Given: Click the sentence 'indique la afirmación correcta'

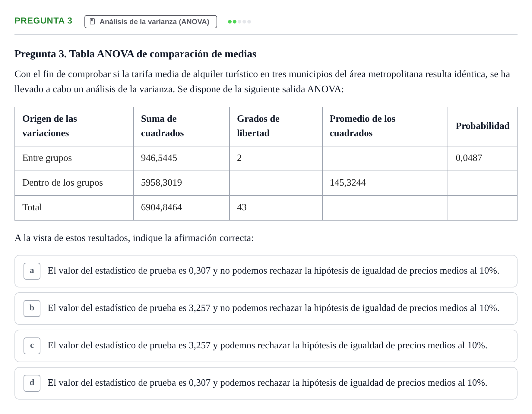Looking at the screenshot, I should click(193, 238).
